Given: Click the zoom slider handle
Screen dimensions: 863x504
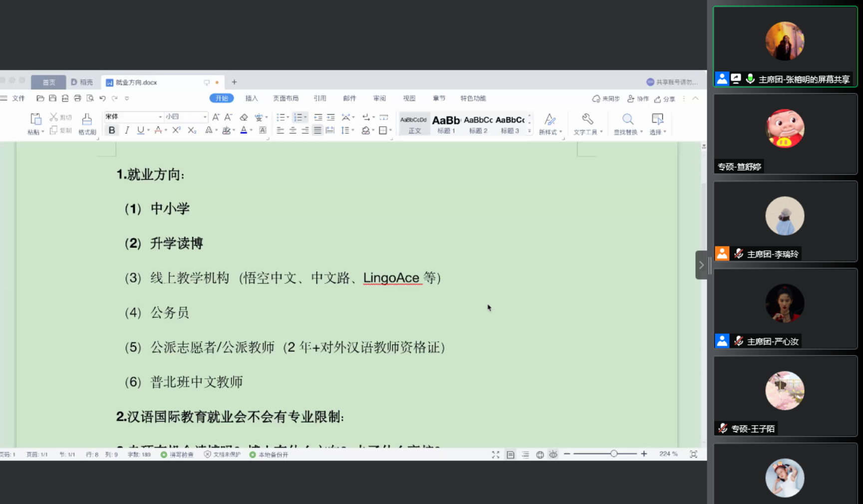Looking at the screenshot, I should (x=613, y=454).
